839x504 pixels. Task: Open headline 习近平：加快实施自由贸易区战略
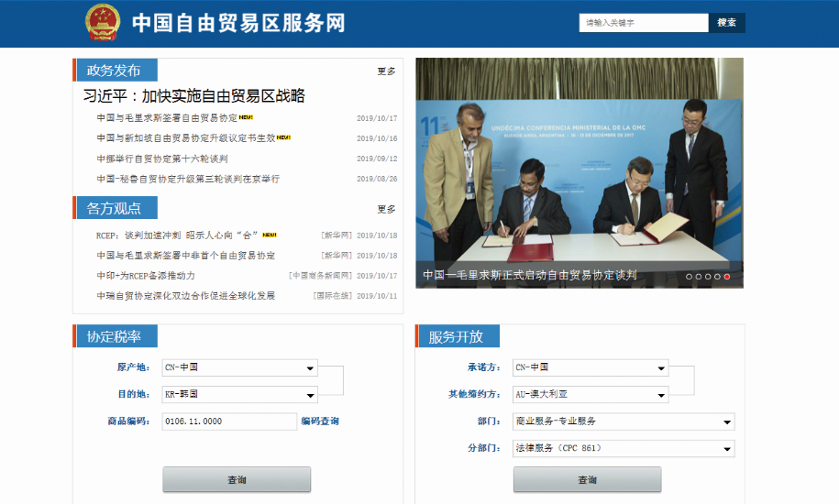[x=193, y=96]
